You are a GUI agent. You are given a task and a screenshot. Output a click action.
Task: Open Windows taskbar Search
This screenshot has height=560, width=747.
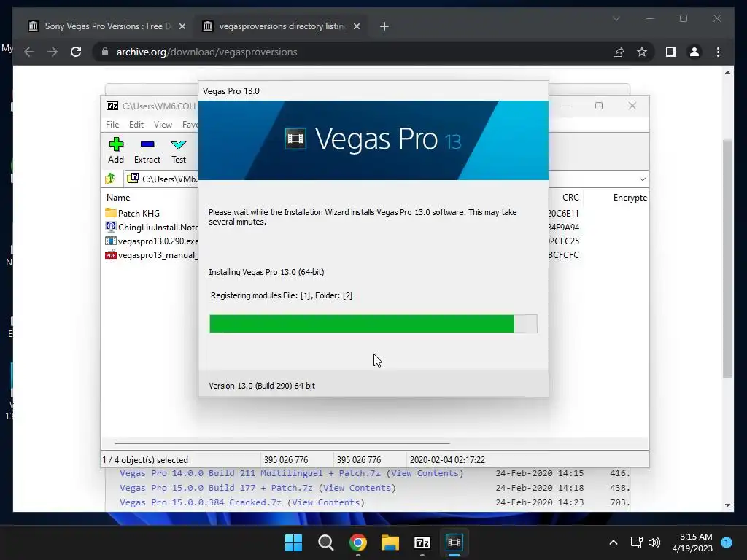(x=326, y=542)
